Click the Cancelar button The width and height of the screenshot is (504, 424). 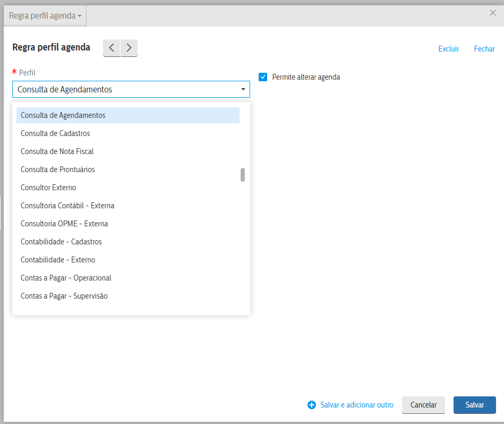423,405
